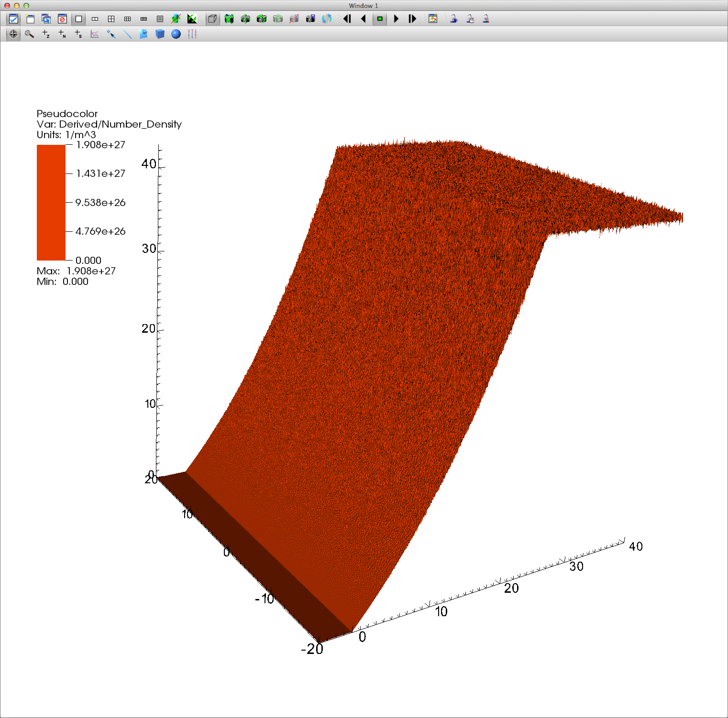Invert foreground and background colors
The image size is (728, 718).
(x=192, y=19)
